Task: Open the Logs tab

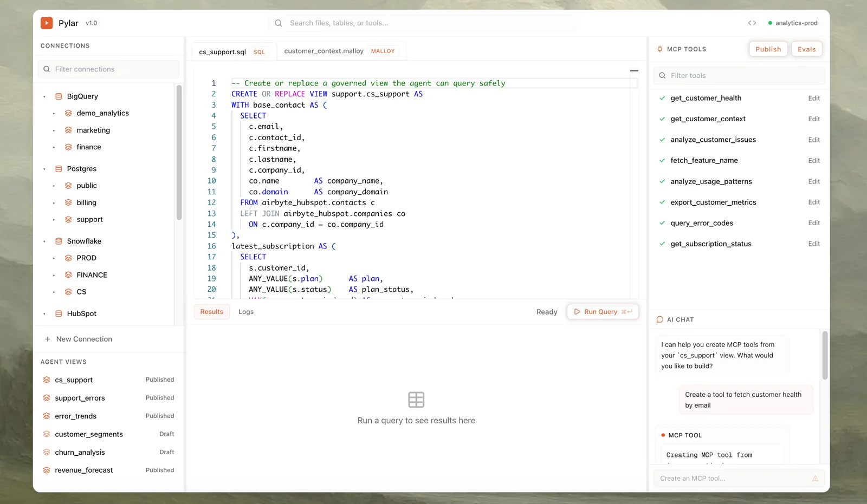Action: coord(246,311)
